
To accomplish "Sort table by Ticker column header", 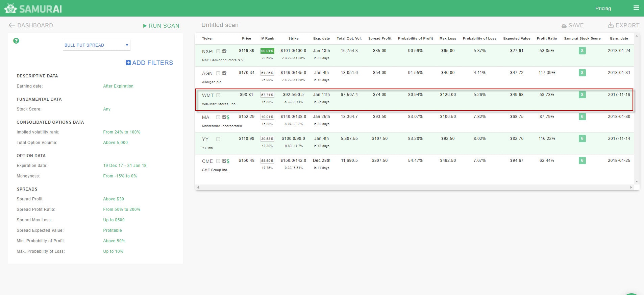I will (207, 39).
